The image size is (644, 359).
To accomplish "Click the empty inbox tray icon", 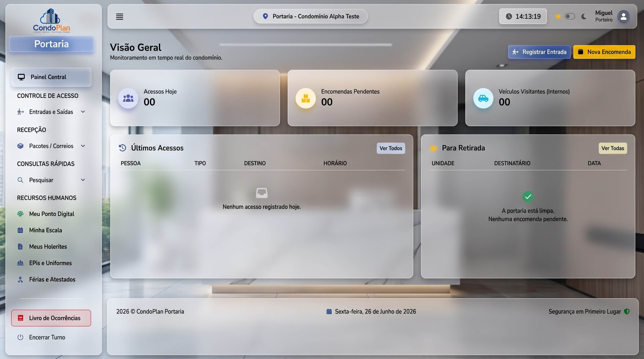I will coord(262,193).
